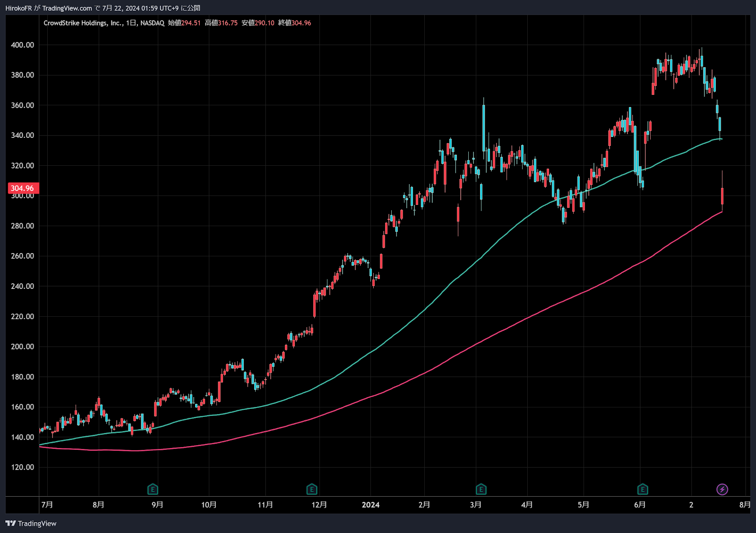
Task: Click the 380.00 price axis label
Action: (x=23, y=75)
